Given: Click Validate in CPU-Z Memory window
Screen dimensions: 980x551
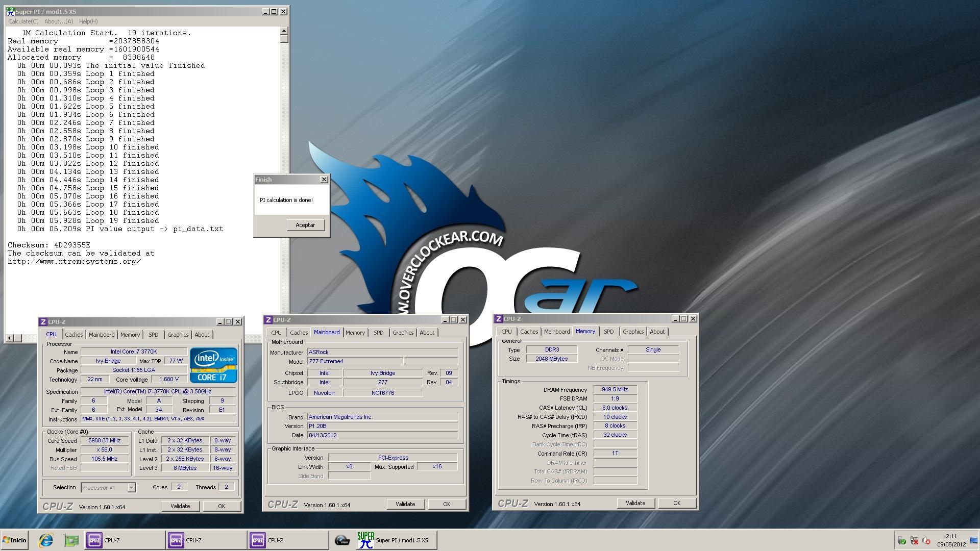Looking at the screenshot, I should (635, 503).
